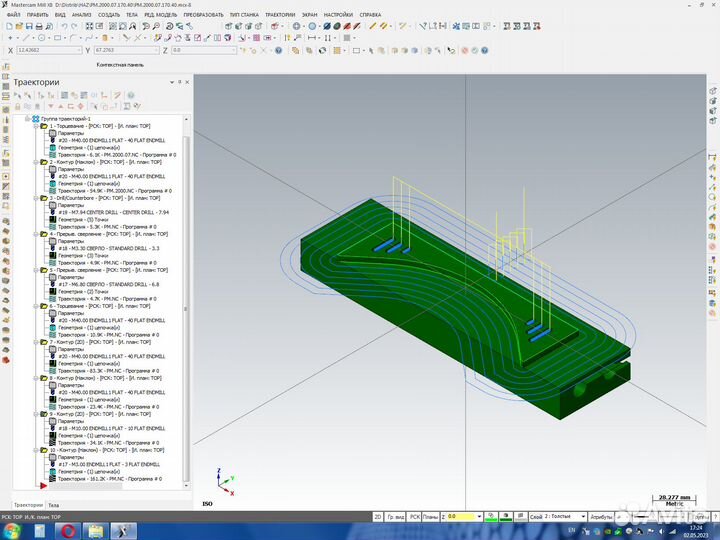Viewport: 720px width, 540px height.
Task: Click the toolpaths panel help icon
Action: click(x=131, y=96)
